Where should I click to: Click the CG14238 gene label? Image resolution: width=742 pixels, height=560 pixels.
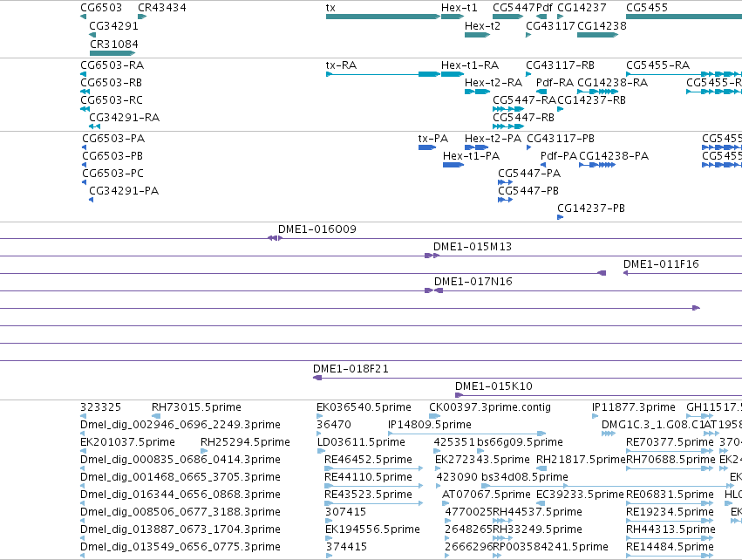602,25
